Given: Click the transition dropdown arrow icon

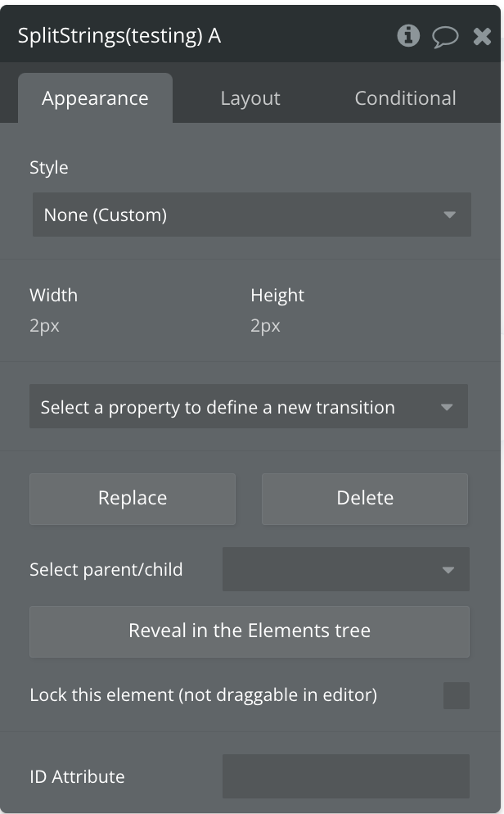Looking at the screenshot, I should (x=447, y=407).
